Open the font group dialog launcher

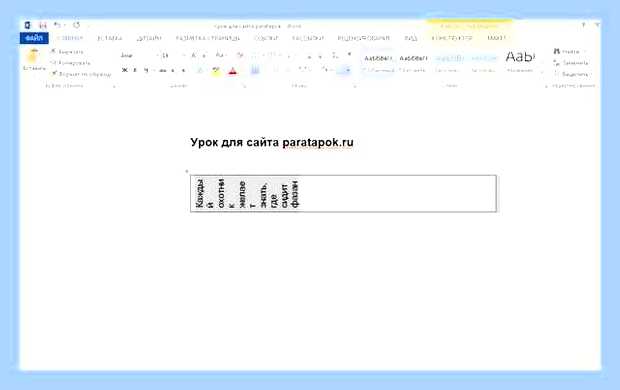(244, 86)
